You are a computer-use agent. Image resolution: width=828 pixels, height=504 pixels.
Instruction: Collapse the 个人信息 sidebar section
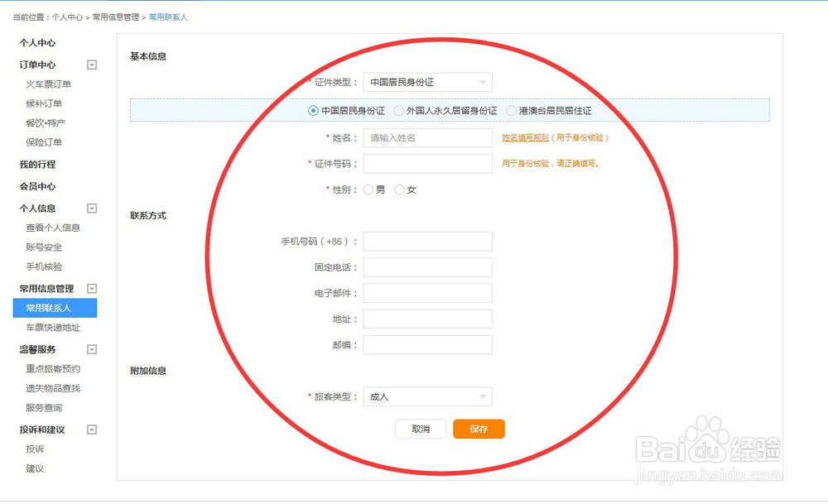click(91, 208)
